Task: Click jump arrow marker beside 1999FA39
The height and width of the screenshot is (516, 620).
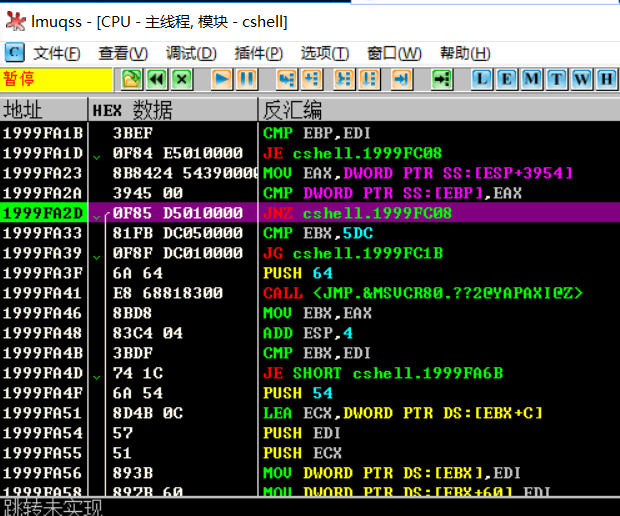Action: pyautogui.click(x=97, y=258)
